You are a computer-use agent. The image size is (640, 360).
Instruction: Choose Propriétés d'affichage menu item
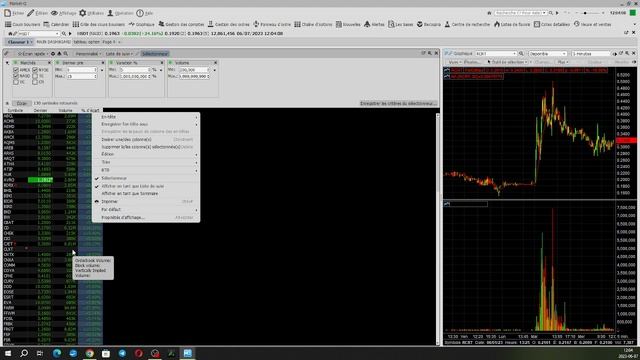146,218
